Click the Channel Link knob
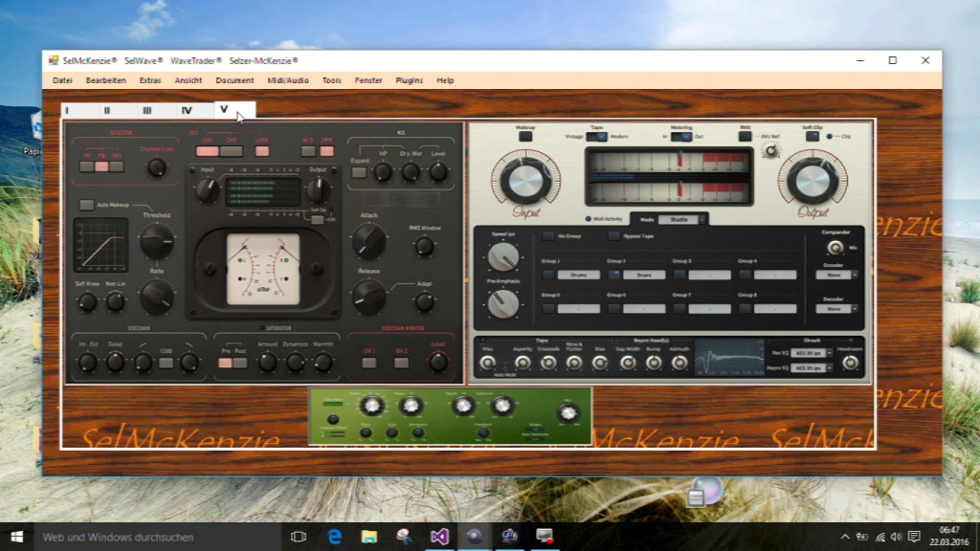This screenshot has height=551, width=980. pos(156,167)
